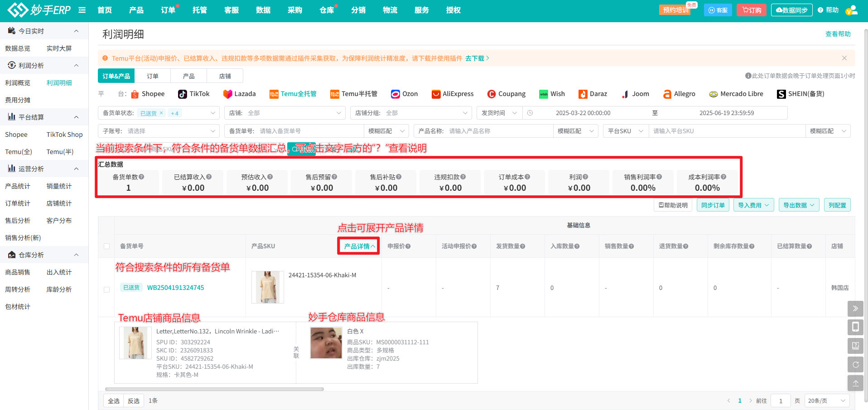
Task: Click the back-to-top icon at bottom right
Action: (855, 383)
